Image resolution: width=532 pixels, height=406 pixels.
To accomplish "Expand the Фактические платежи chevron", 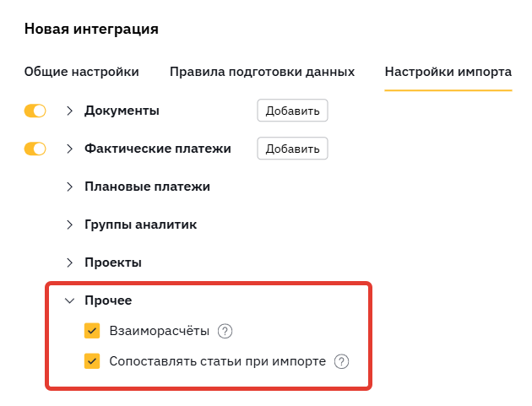I will tap(69, 149).
